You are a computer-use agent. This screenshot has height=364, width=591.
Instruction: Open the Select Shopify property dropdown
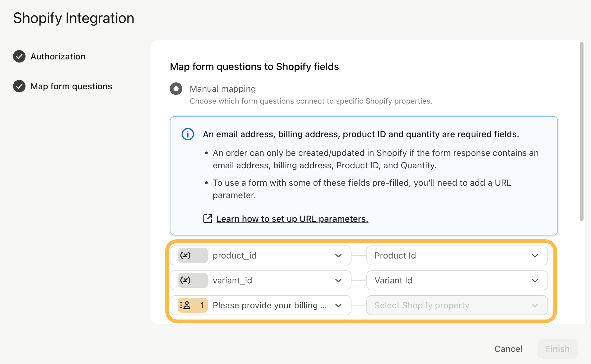tap(457, 305)
